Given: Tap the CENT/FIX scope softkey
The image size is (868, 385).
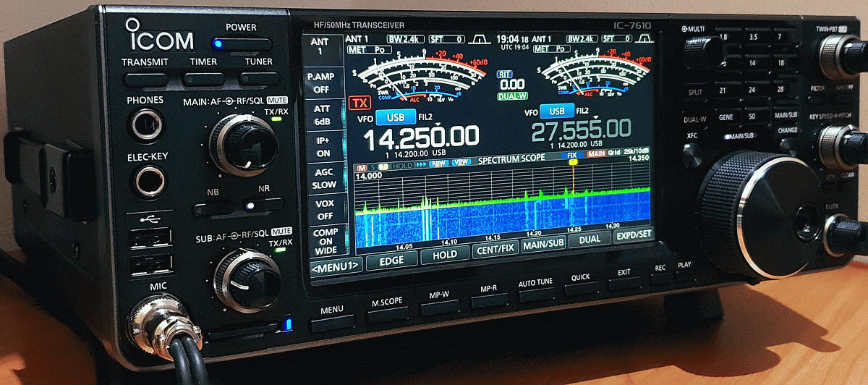Looking at the screenshot, I should point(495,250).
